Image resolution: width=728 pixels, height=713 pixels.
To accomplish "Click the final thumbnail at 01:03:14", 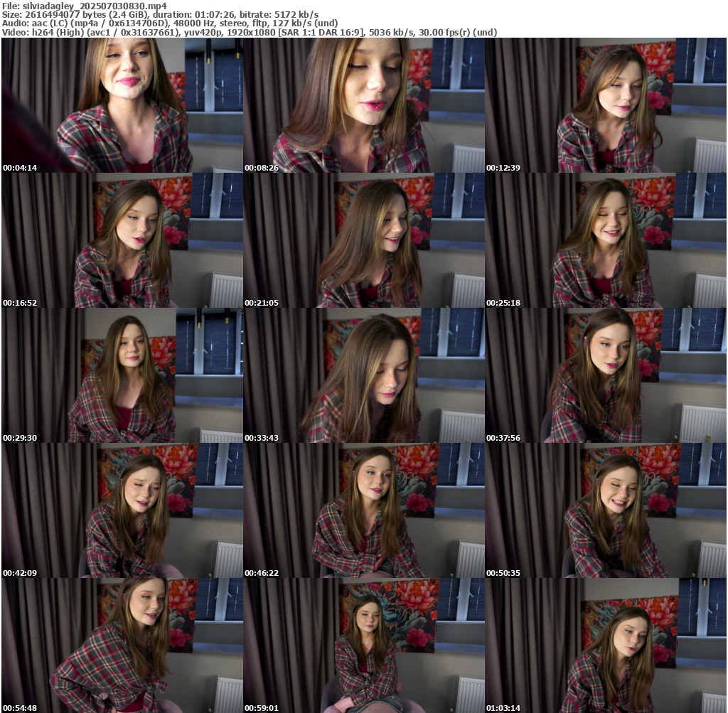I will click(606, 645).
